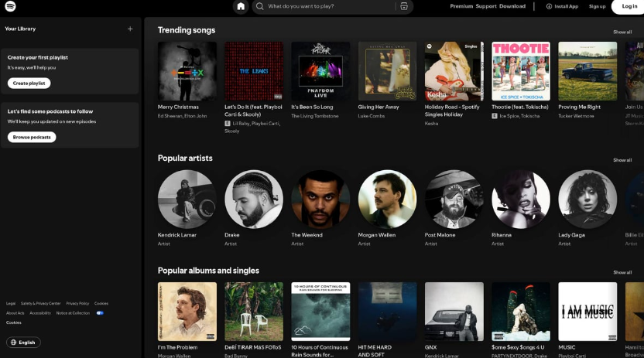The height and width of the screenshot is (358, 644).
Task: Open Drake artist photo
Action: (x=254, y=199)
